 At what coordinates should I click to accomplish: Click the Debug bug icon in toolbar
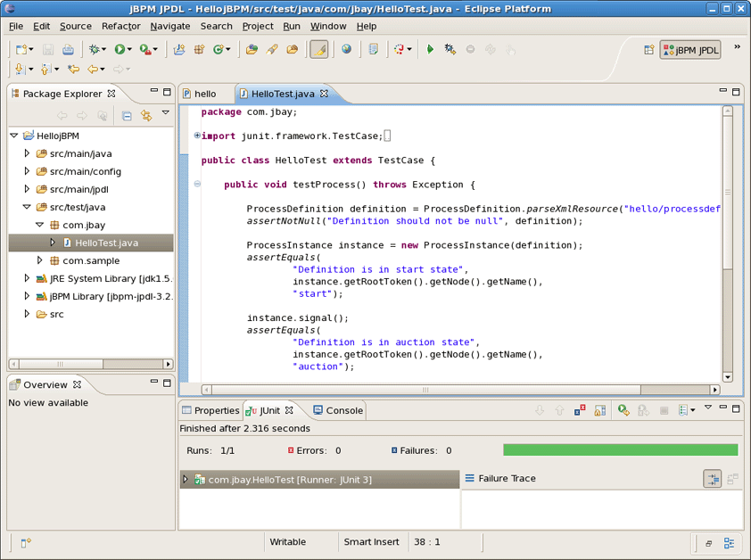click(94, 50)
